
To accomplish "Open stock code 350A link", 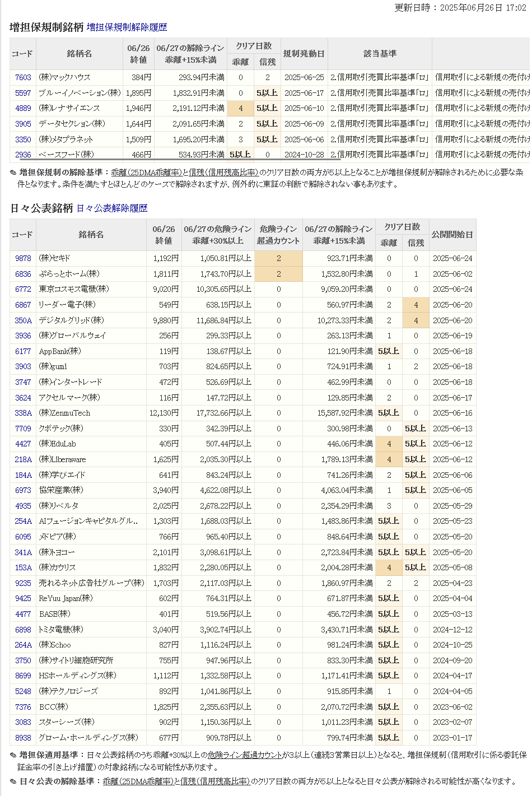I will coord(23,320).
